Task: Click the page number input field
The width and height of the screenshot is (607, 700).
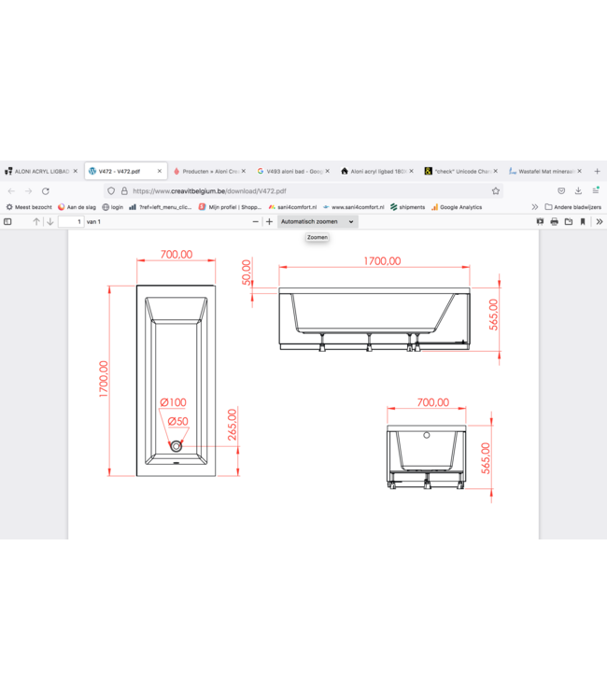Action: coord(70,222)
